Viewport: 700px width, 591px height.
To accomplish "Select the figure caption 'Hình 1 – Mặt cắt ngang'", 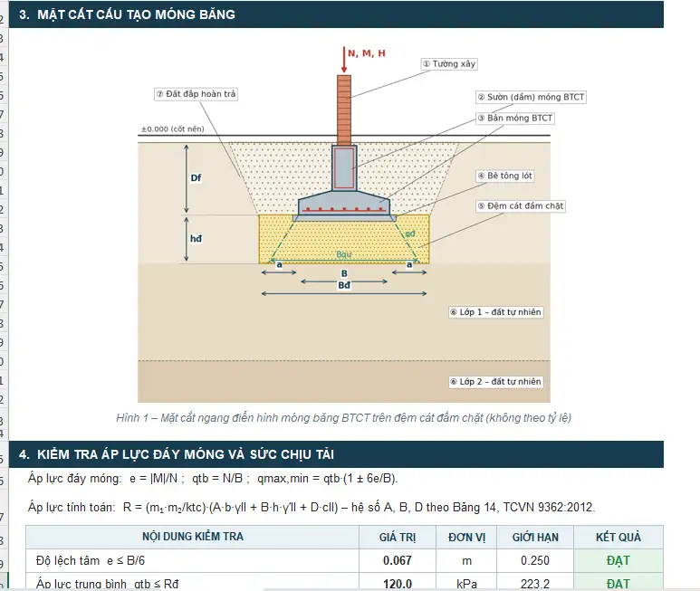I will point(344,418).
